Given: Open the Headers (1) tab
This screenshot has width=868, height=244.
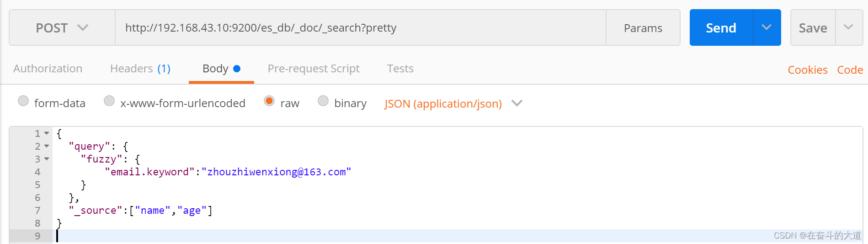Looking at the screenshot, I should [x=140, y=69].
